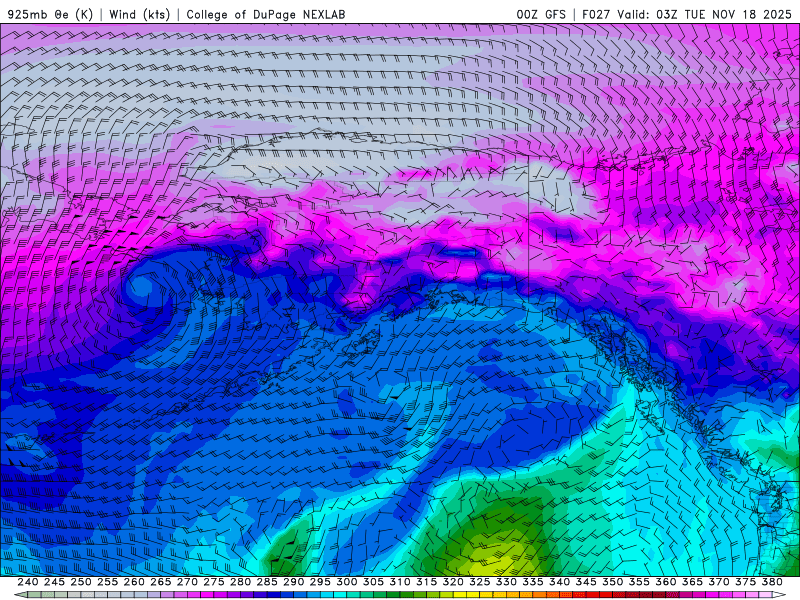Click the 300 color scale label

point(346,582)
